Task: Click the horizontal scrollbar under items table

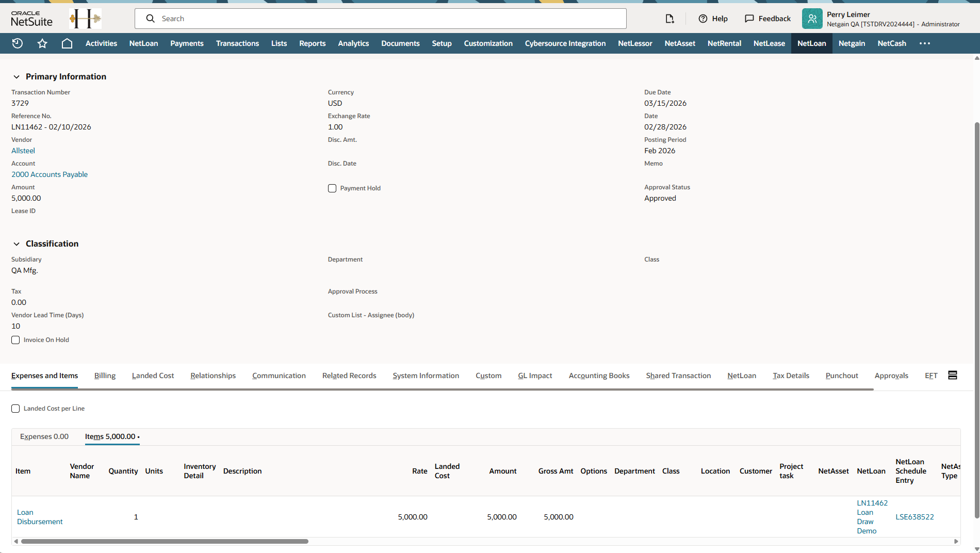Action: click(165, 541)
